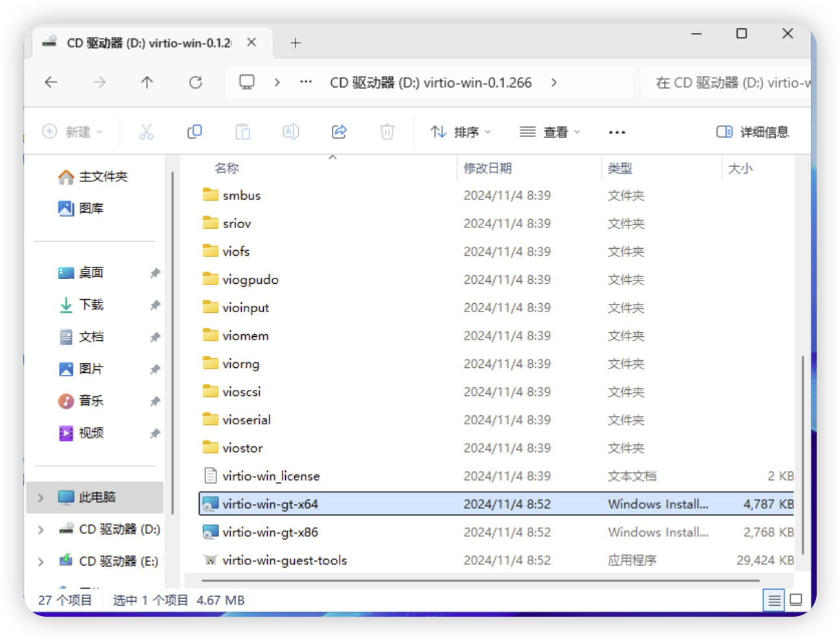The image size is (840, 640).
Task: Sort by 名称 column header
Action: pyautogui.click(x=227, y=168)
